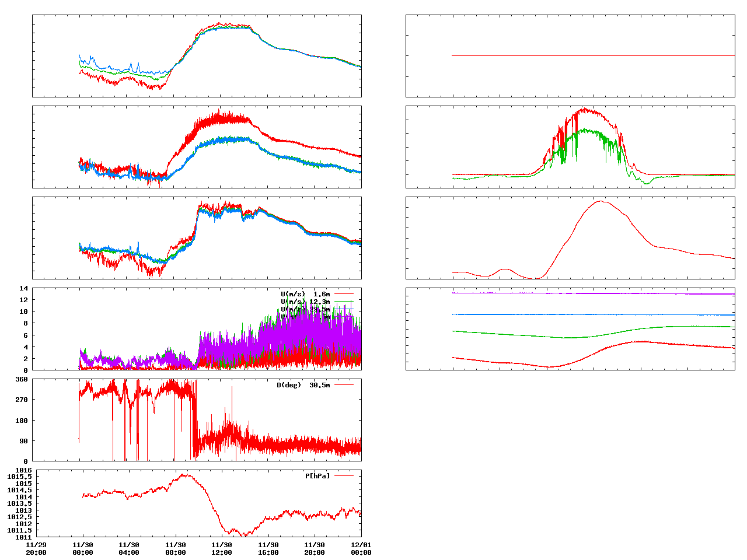The image size is (747, 560).
Task: Click the '11/30 12:00' time axis label
Action: 222,549
